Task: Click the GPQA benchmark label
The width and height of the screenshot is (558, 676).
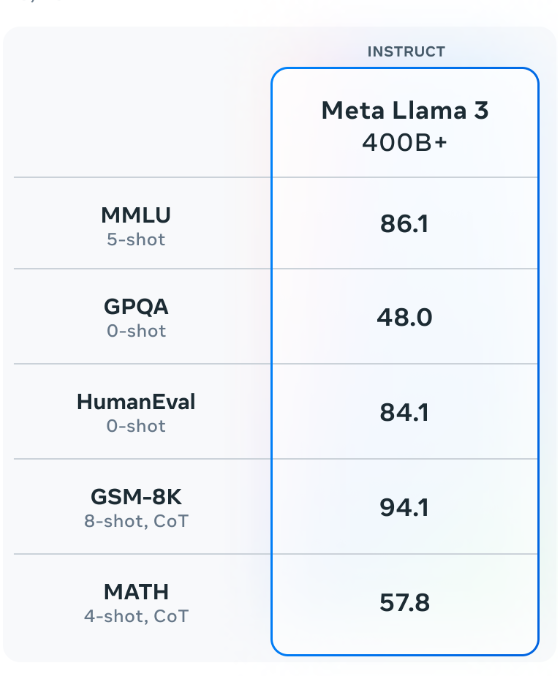Action: [x=136, y=307]
